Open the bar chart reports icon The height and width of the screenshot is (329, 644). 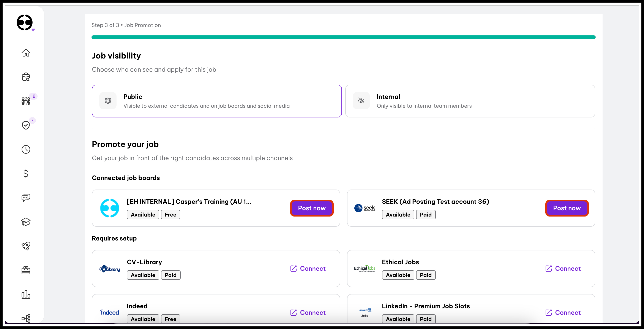tap(26, 294)
